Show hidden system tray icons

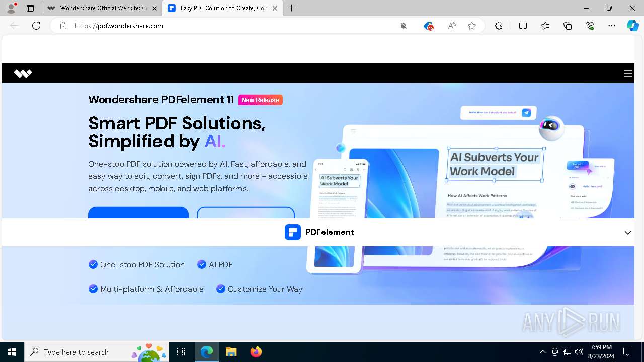(x=542, y=352)
